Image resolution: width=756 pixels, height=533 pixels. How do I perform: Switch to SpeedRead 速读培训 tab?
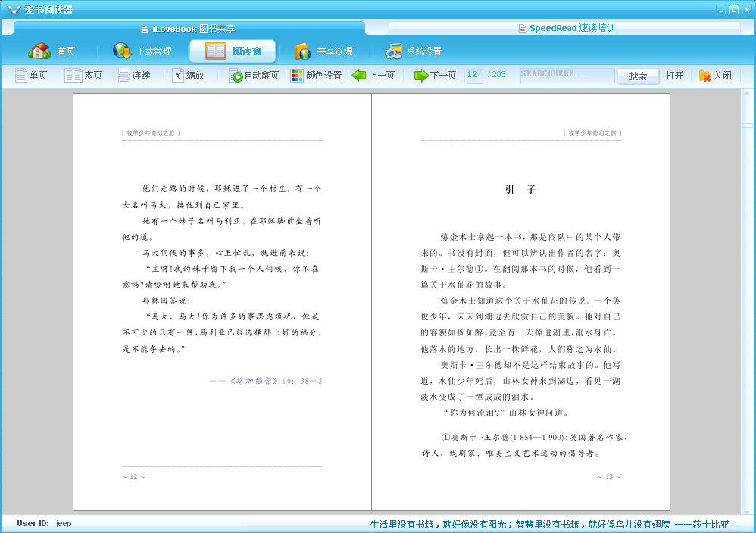[x=567, y=28]
